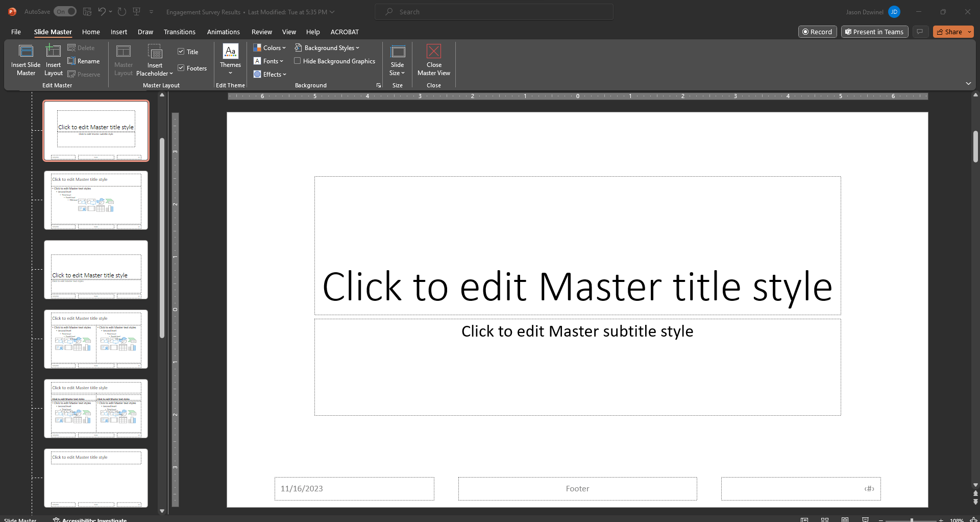The image size is (980, 522).
Task: Click the Undo arrow icon
Action: pyautogui.click(x=102, y=11)
